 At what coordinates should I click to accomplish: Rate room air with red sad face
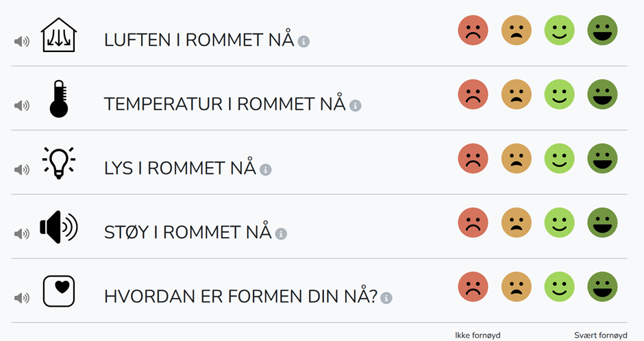473,30
